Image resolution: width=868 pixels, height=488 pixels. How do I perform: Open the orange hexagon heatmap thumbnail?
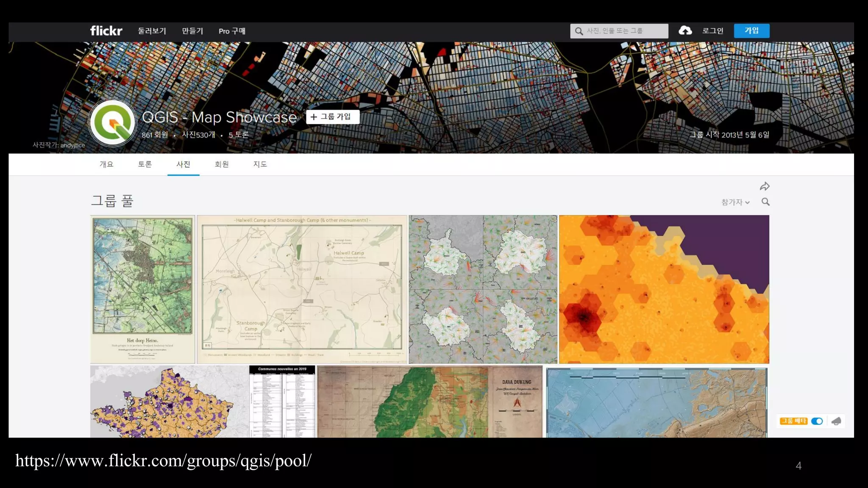point(664,289)
